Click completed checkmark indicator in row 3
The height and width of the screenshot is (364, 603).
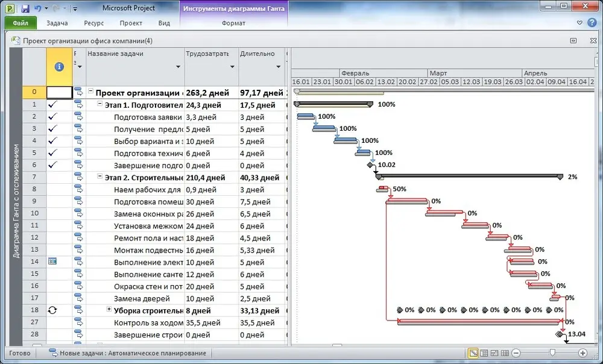pyautogui.click(x=52, y=128)
